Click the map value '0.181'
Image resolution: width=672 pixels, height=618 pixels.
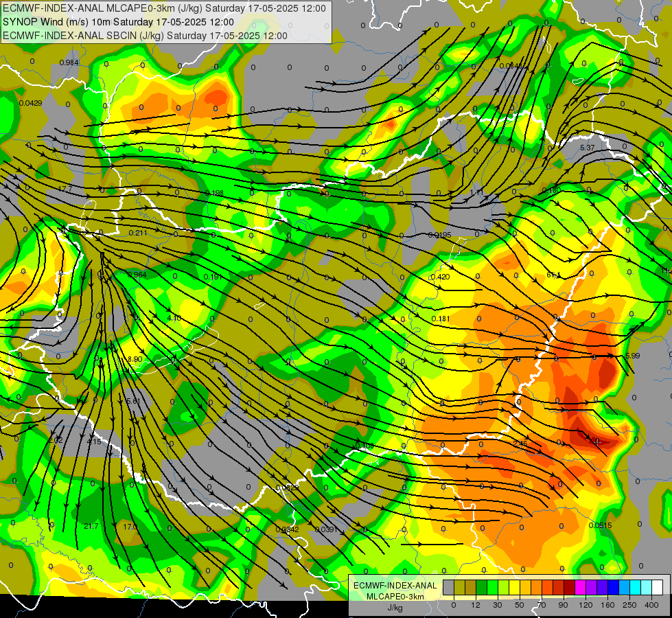(x=441, y=319)
